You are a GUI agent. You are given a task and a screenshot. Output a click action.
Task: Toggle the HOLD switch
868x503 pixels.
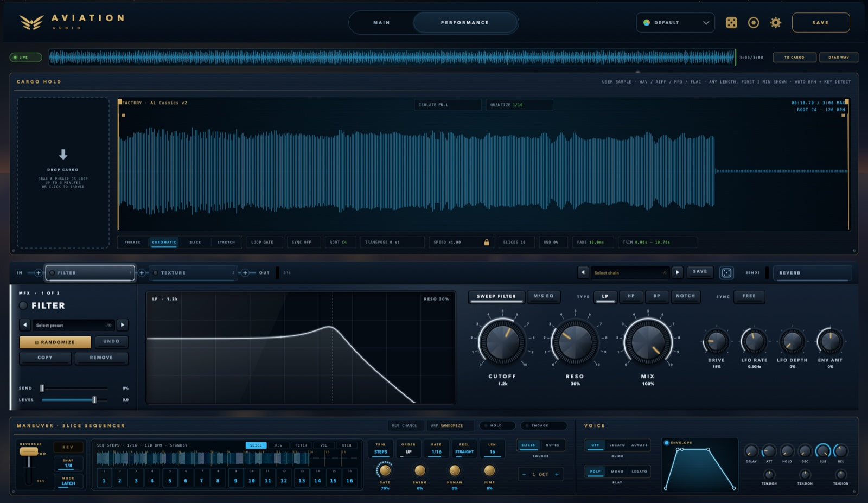[496, 425]
